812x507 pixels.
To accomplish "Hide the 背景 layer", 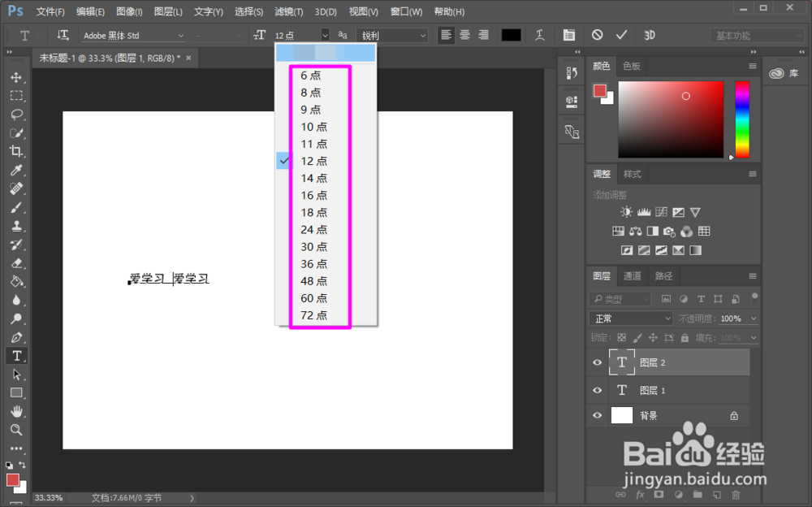I will (597, 415).
